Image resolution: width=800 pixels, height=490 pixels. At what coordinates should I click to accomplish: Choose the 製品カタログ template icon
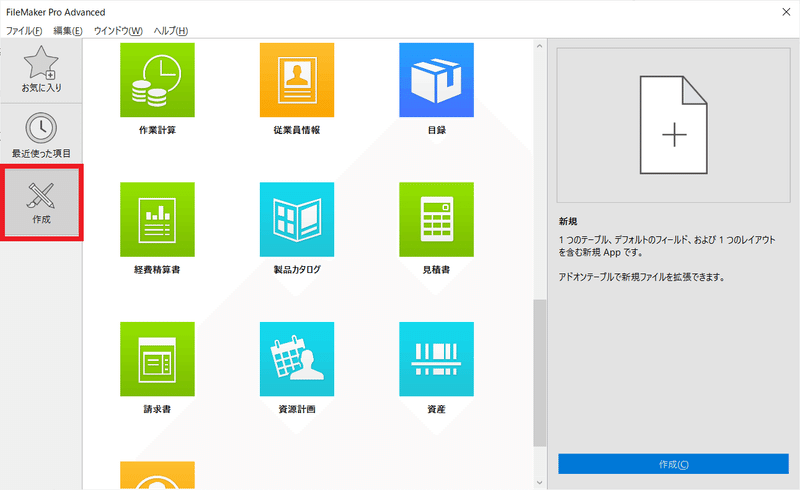(x=297, y=219)
